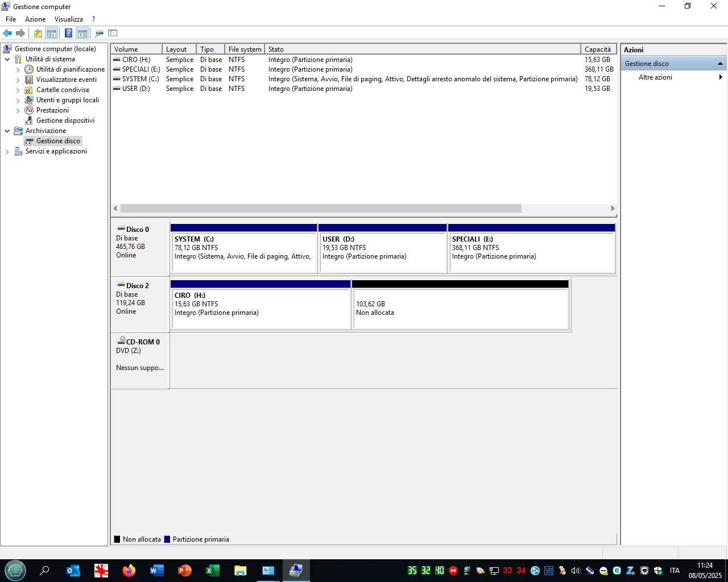Viewport: 728px width, 582px height.
Task: Click the volume list scroll right arrow
Action: click(x=612, y=209)
